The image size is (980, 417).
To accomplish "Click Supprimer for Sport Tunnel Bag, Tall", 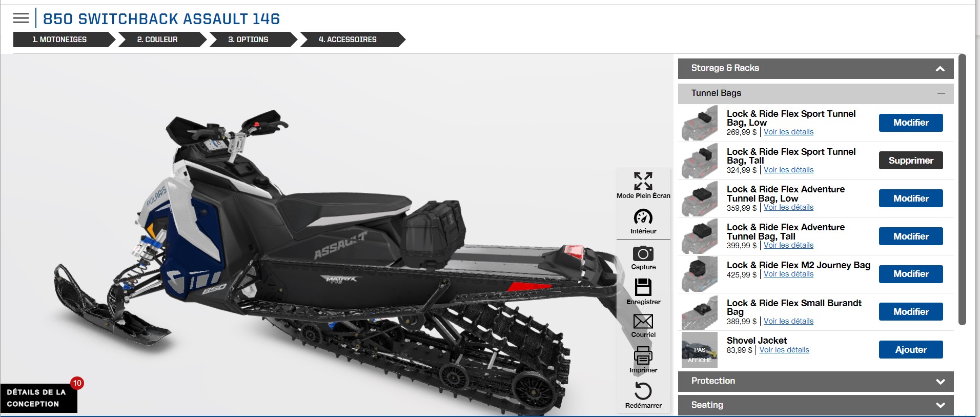I will pyautogui.click(x=911, y=161).
